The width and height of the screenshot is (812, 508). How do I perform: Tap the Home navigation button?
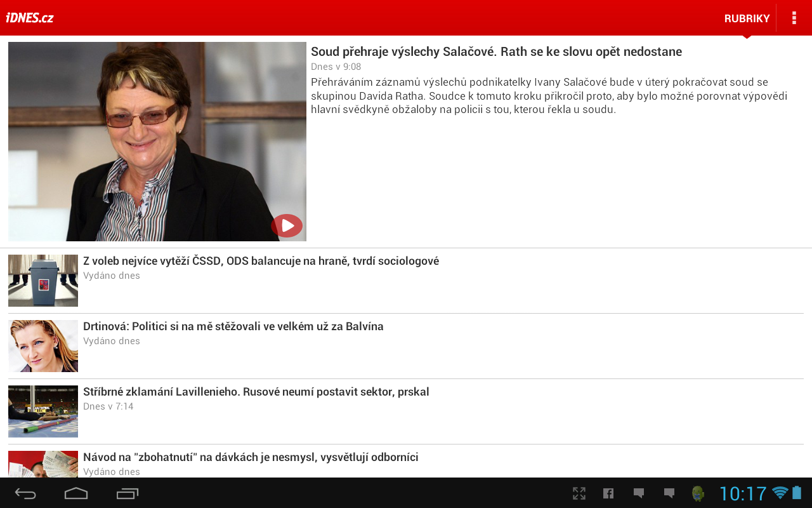75,493
